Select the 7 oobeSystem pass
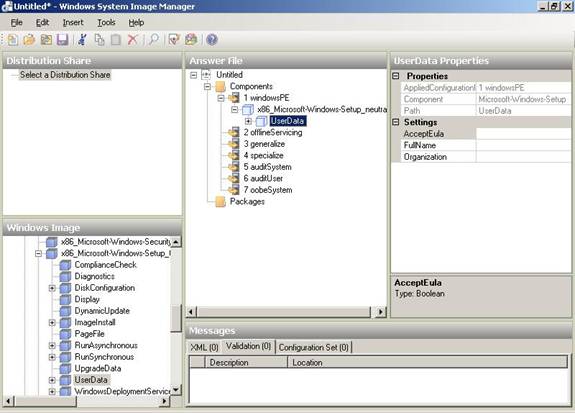Image resolution: width=575 pixels, height=413 pixels. [268, 190]
